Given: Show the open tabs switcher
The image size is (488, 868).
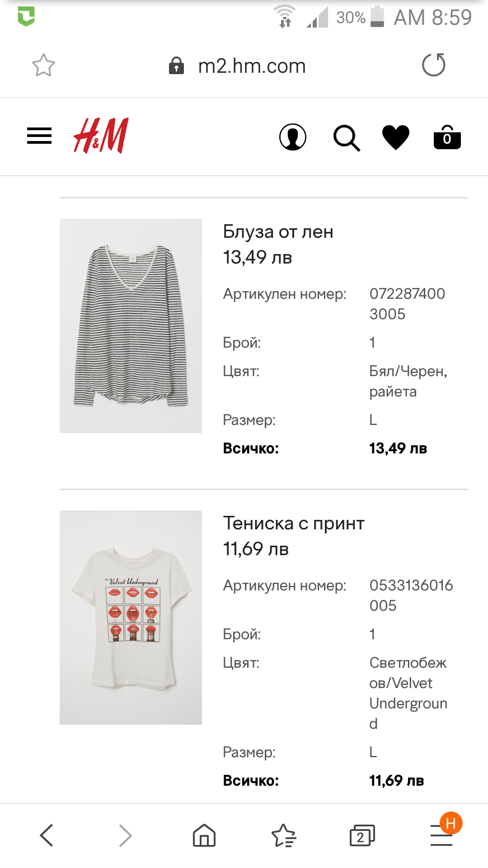Looking at the screenshot, I should 362,835.
